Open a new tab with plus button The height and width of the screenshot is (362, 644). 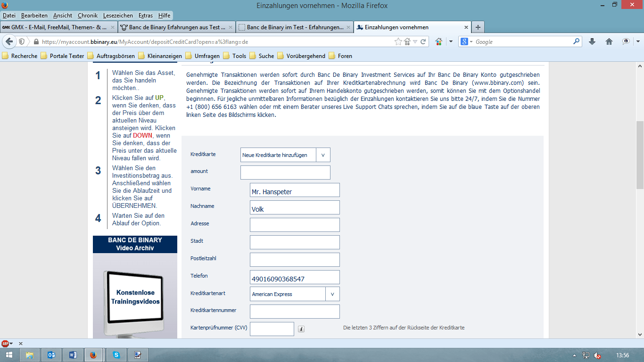coord(478,27)
